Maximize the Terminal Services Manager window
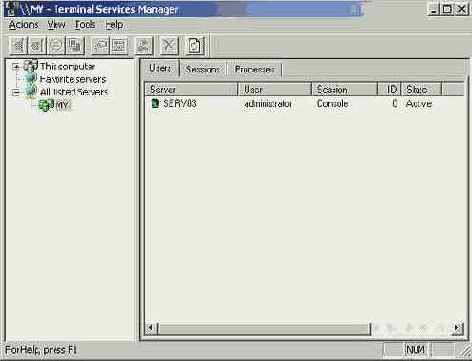 [447, 9]
